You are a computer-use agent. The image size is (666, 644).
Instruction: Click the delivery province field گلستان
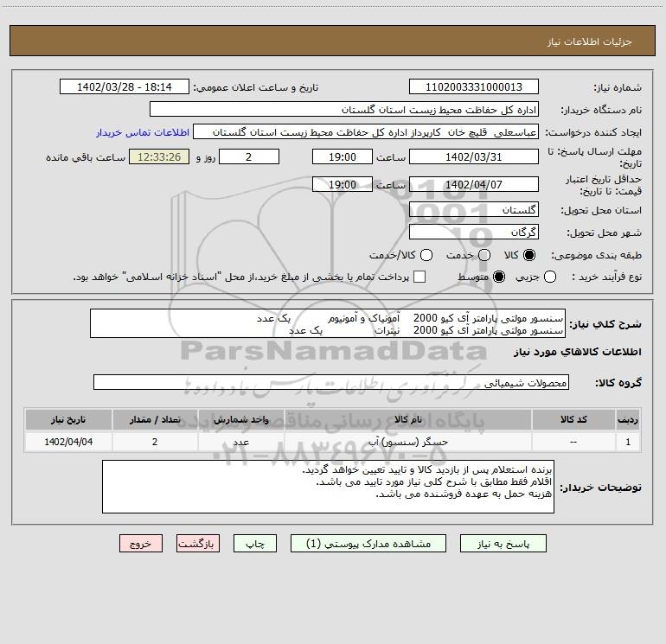[474, 210]
